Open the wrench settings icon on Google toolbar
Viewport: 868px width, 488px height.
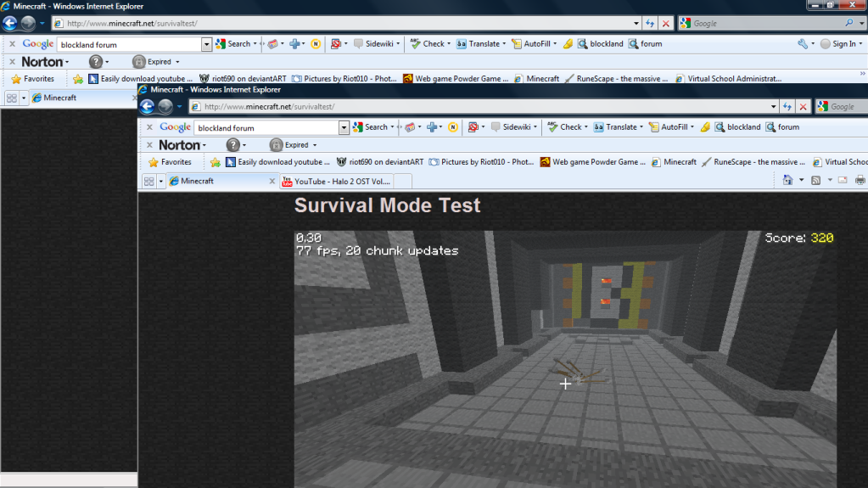802,44
